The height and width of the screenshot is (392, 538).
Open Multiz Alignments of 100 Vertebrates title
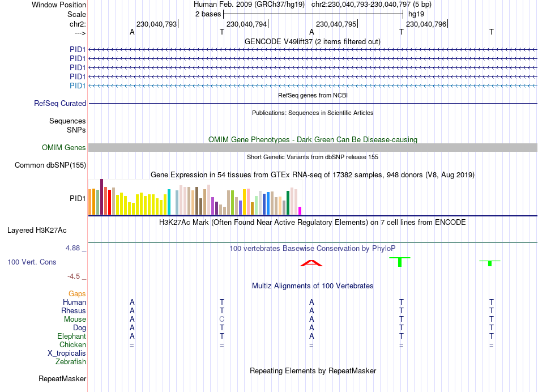(x=313, y=286)
